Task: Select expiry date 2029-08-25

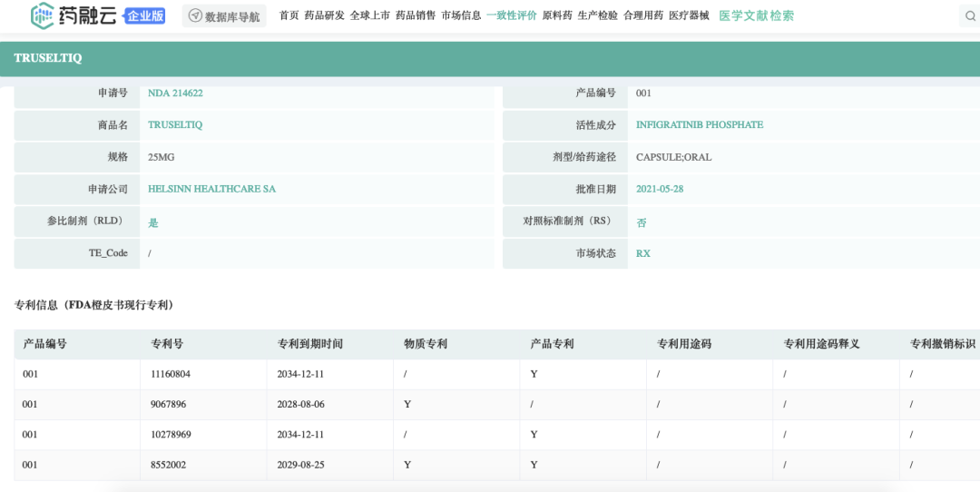Action: pyautogui.click(x=300, y=465)
